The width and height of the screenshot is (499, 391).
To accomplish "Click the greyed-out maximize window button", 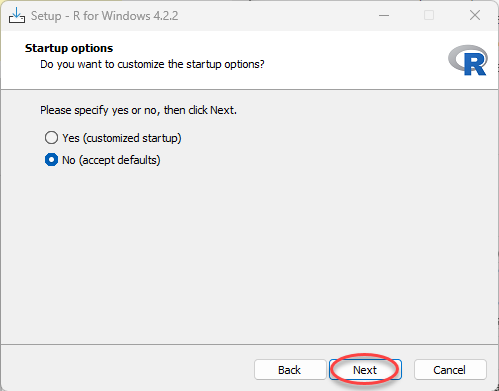I will [429, 16].
